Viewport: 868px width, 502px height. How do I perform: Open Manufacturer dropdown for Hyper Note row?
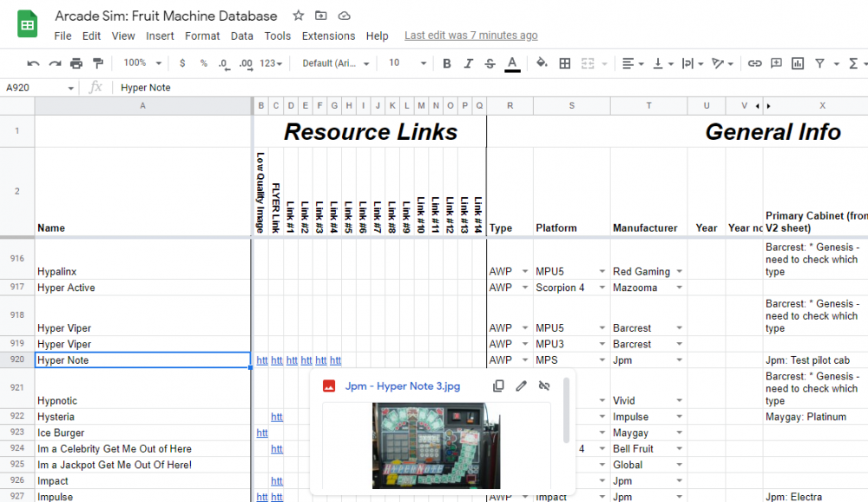point(680,360)
